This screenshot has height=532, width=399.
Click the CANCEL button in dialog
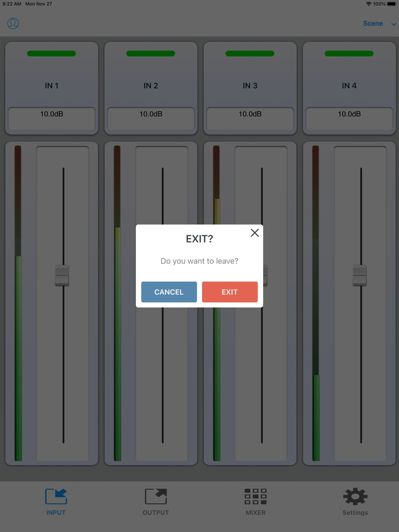[x=169, y=292]
